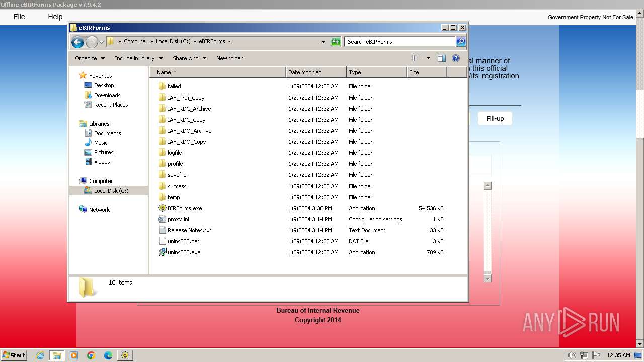Open the Pictures library
This screenshot has height=362, width=644.
[x=104, y=152]
